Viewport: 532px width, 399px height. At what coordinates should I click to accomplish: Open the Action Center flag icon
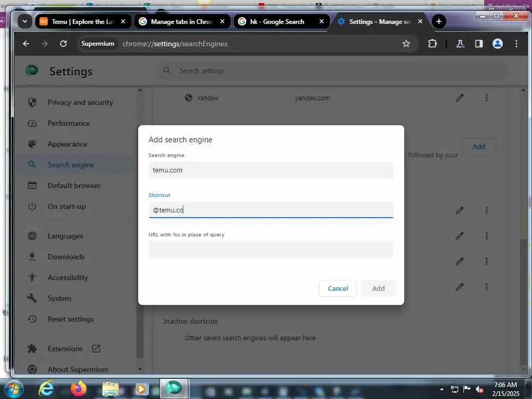click(467, 389)
